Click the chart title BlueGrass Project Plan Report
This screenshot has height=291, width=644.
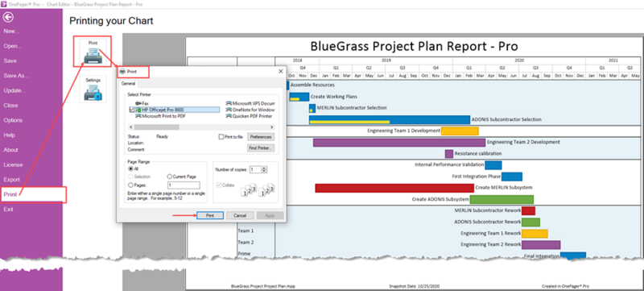point(414,46)
